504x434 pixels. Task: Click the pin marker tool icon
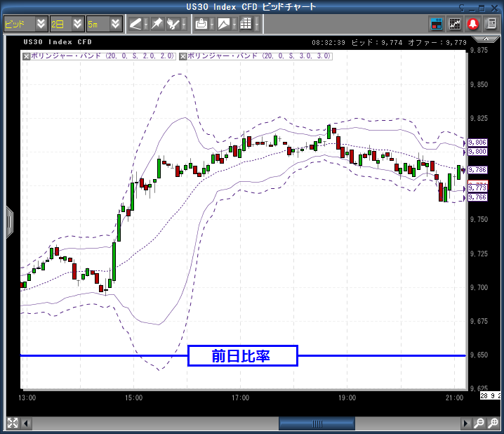point(157,24)
